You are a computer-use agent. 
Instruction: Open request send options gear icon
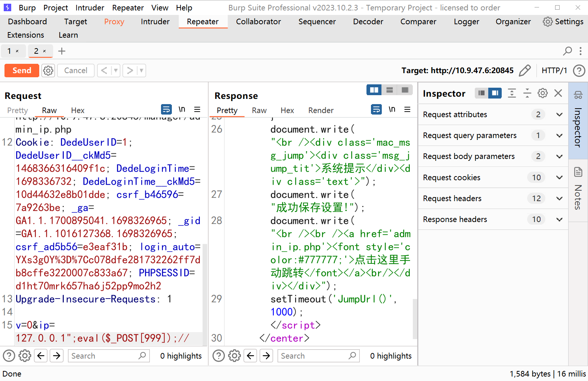[x=48, y=71]
